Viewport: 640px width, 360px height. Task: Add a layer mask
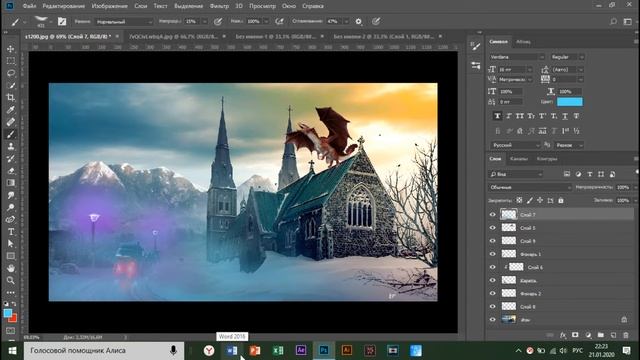(x=575, y=335)
